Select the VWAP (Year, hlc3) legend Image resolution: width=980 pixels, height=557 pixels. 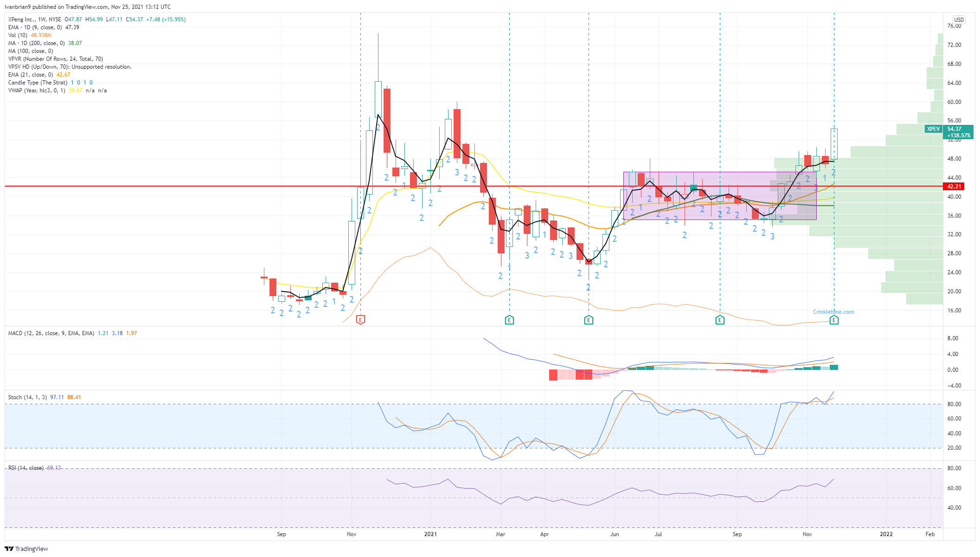(x=37, y=91)
